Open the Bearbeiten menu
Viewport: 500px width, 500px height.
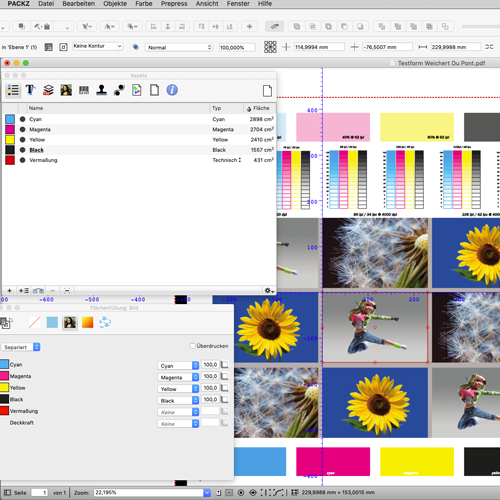pos(79,4)
